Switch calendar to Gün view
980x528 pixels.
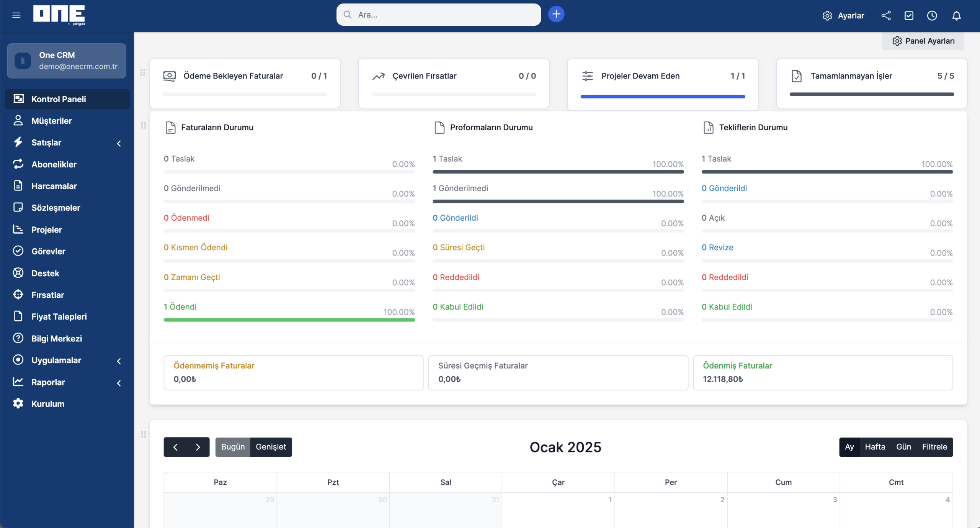pos(903,447)
